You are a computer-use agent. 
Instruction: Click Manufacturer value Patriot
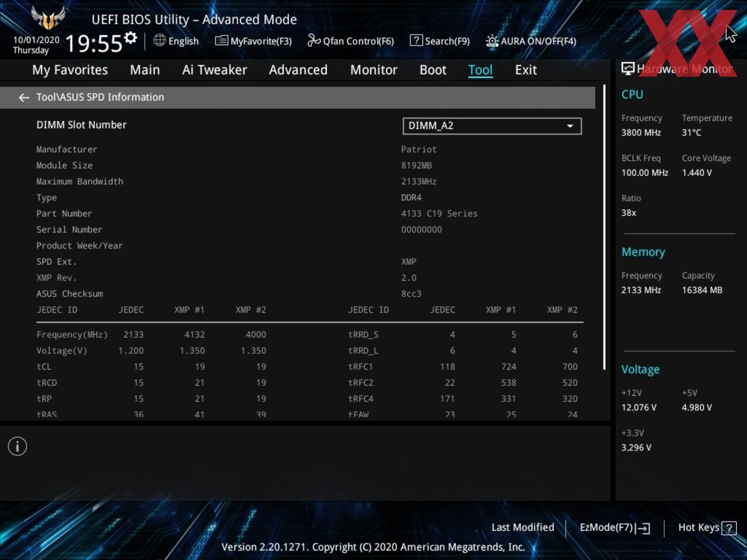pyautogui.click(x=419, y=149)
